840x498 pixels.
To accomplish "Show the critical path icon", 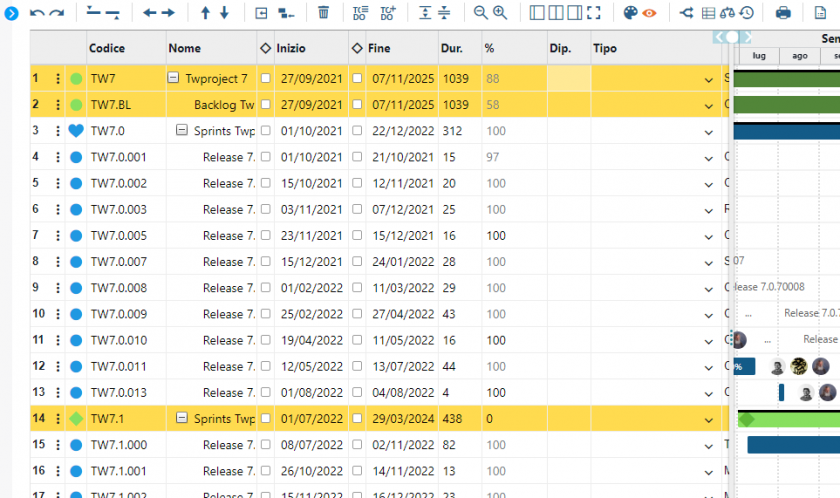I will coord(686,13).
